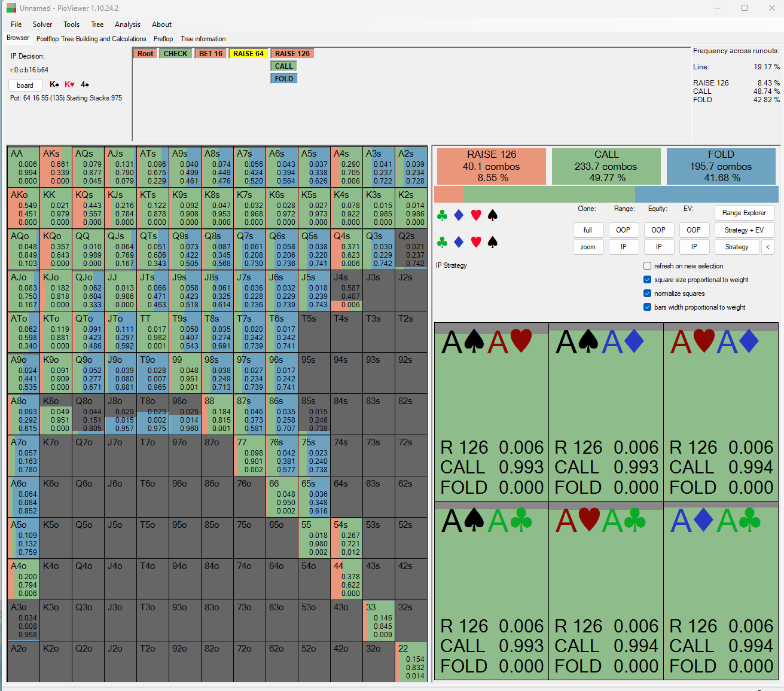Select the yellow RAISE 64 tree node

coord(248,54)
